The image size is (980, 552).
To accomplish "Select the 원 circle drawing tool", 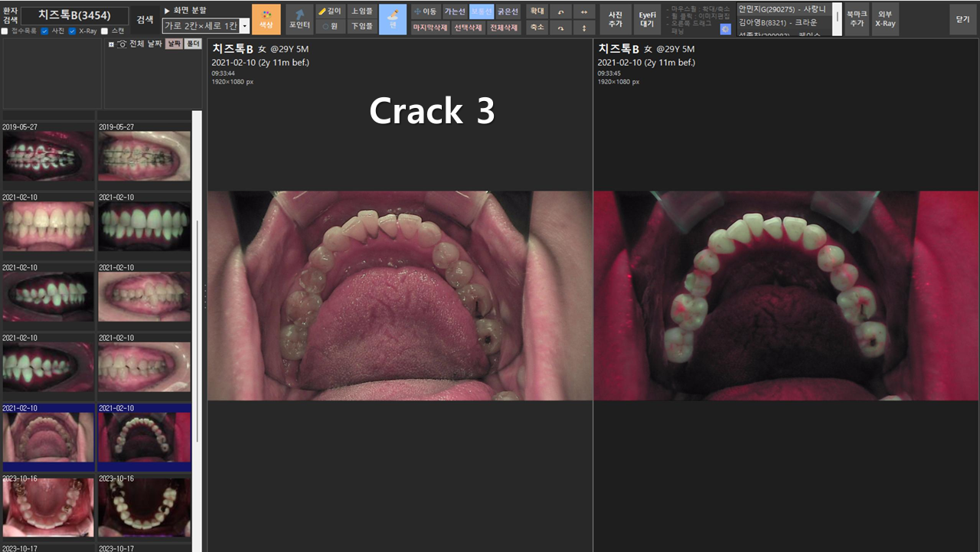I will tap(330, 27).
